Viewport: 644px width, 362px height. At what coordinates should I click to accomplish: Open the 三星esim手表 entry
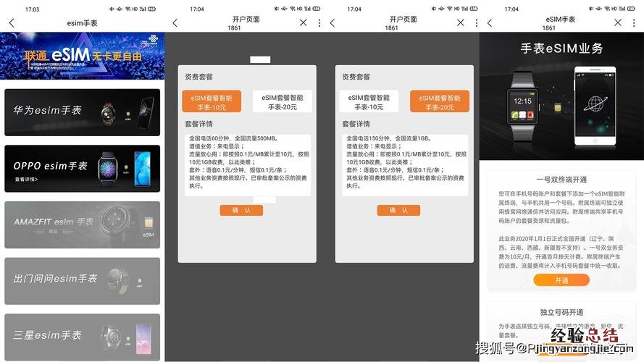click(x=82, y=336)
